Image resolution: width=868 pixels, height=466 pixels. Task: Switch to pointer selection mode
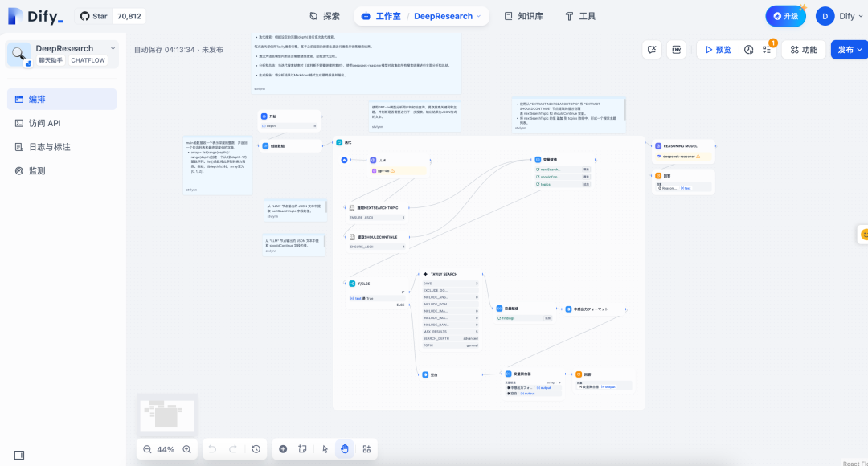tap(325, 449)
